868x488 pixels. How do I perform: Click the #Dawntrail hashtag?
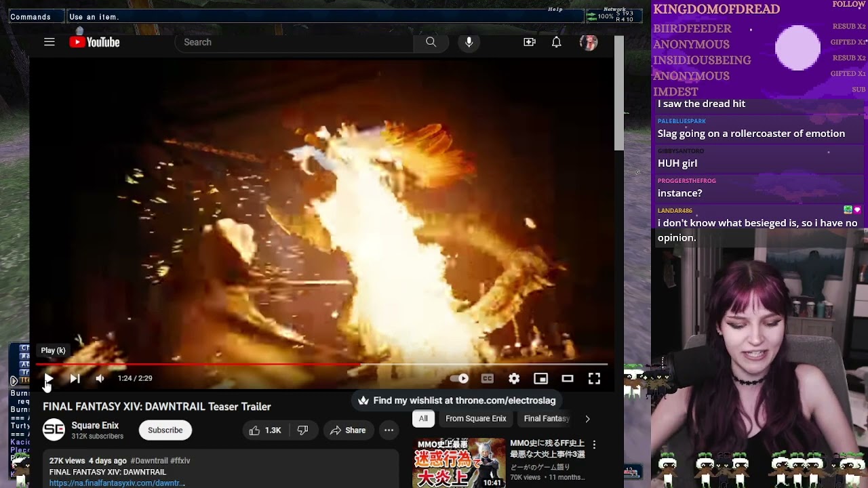(x=149, y=460)
